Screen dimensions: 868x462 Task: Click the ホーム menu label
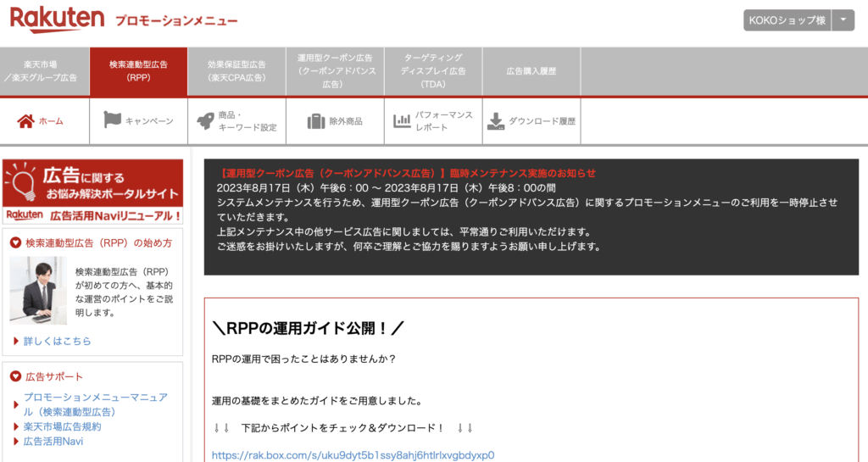51,121
